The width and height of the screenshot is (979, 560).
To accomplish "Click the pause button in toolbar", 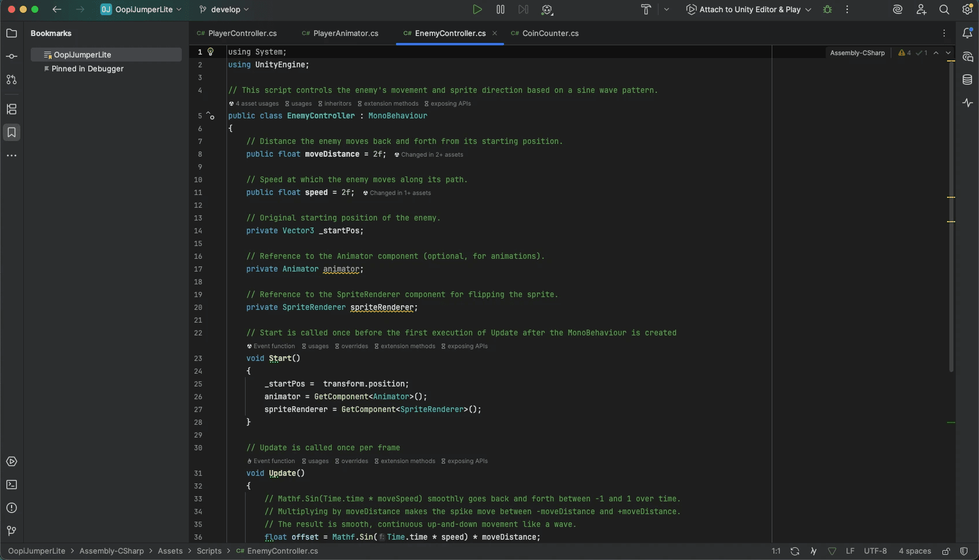I will (501, 9).
